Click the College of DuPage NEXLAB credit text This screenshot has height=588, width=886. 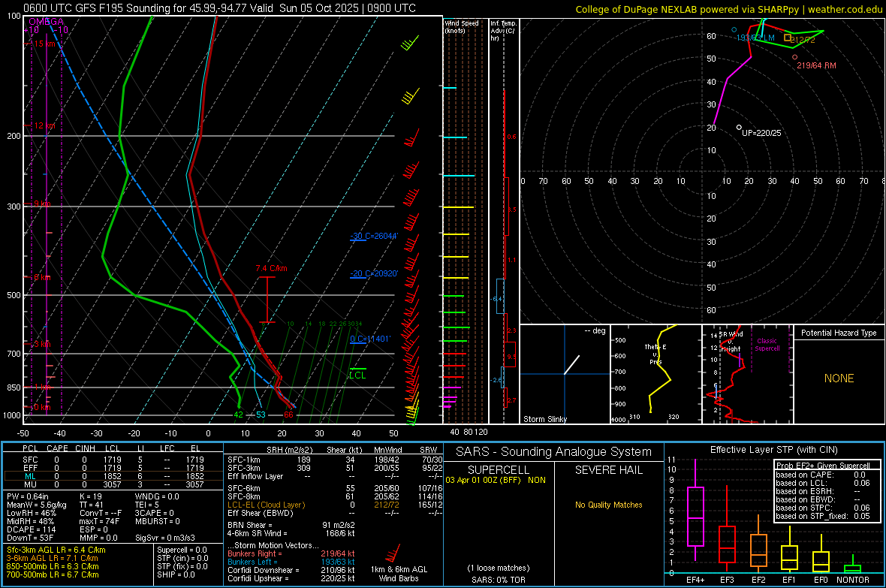coord(728,9)
